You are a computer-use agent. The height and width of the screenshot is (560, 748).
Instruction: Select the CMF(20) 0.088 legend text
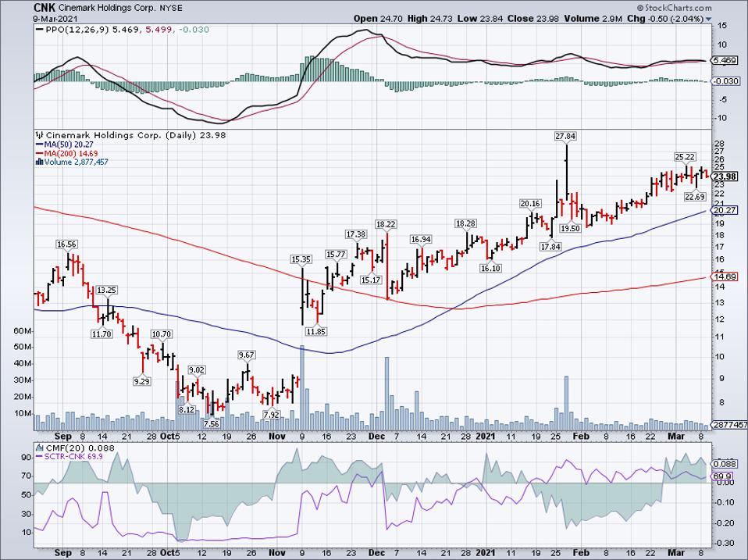(80, 448)
